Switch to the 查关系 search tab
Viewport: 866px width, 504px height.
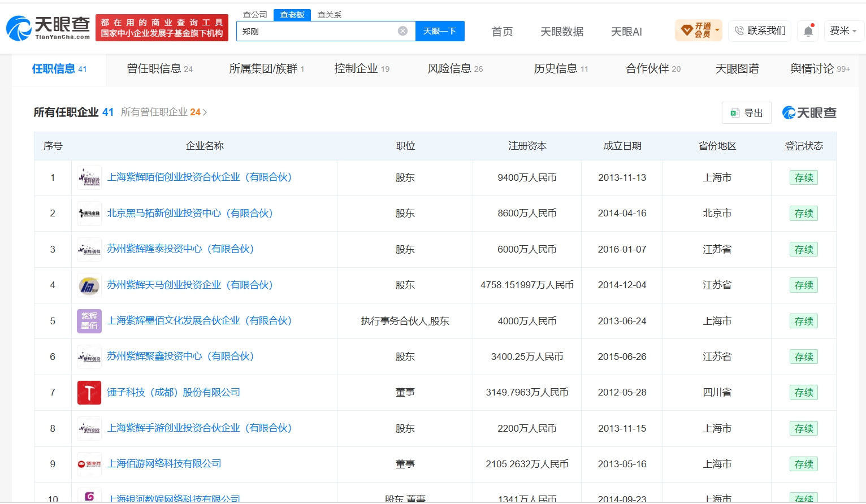pyautogui.click(x=330, y=15)
